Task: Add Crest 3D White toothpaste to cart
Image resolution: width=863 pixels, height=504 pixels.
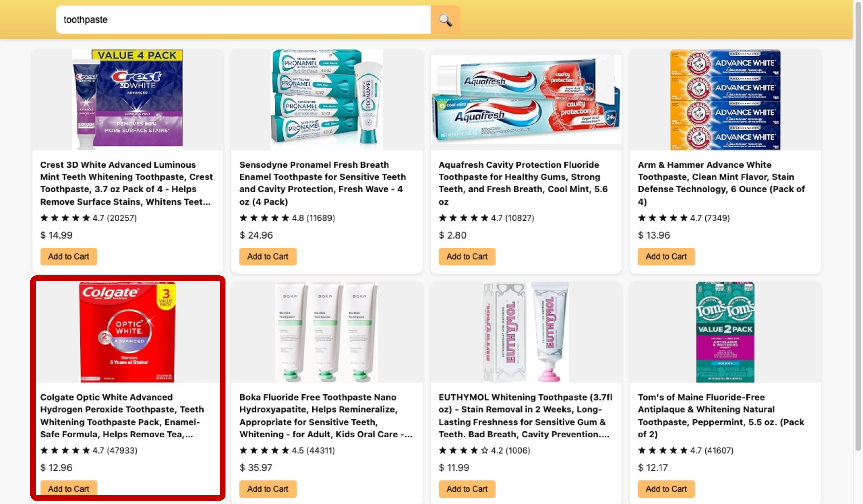Action: click(x=69, y=257)
